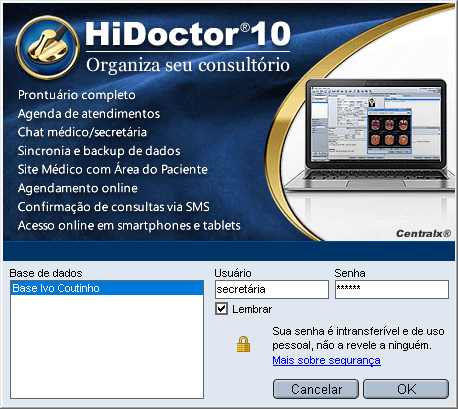This screenshot has width=458, height=409.
Task: Click the HiDoctor 10 title text
Action: pos(188,34)
